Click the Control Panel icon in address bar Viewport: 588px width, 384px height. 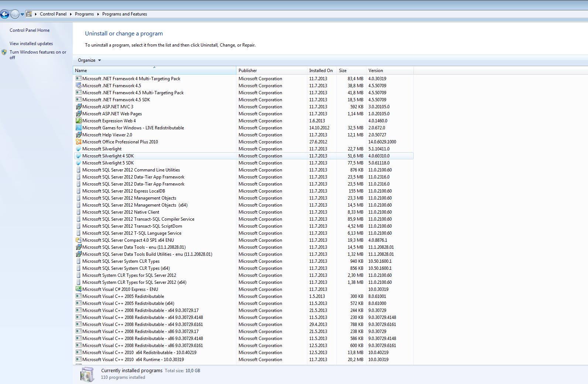tap(29, 14)
